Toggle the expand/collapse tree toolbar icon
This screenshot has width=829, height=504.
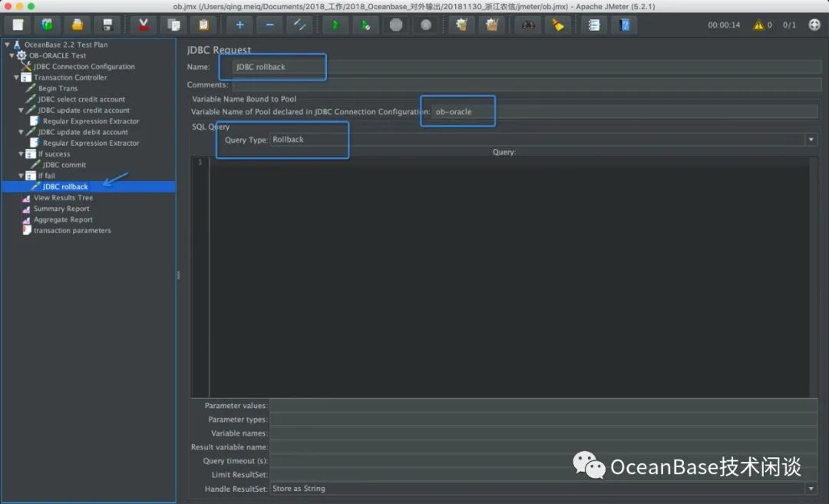[299, 25]
